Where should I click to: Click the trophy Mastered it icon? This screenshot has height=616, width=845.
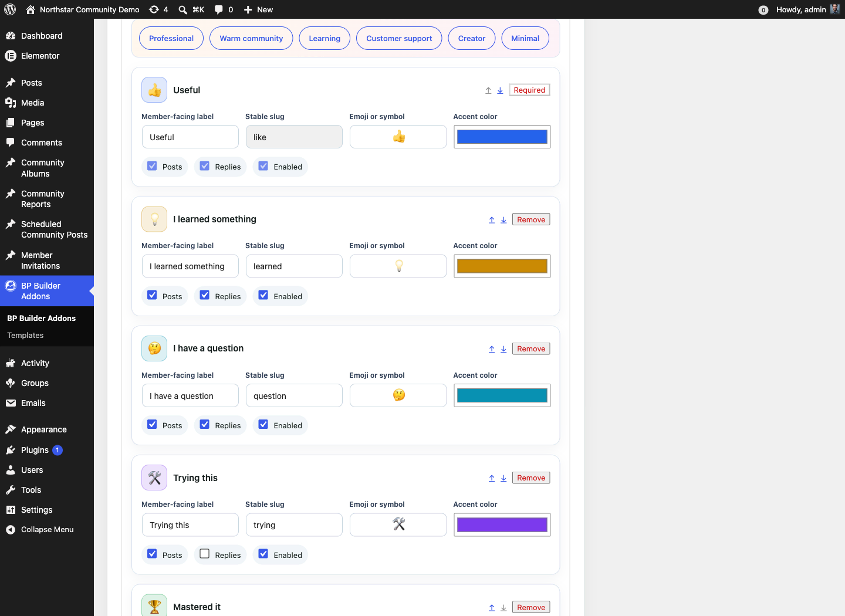[154, 605]
